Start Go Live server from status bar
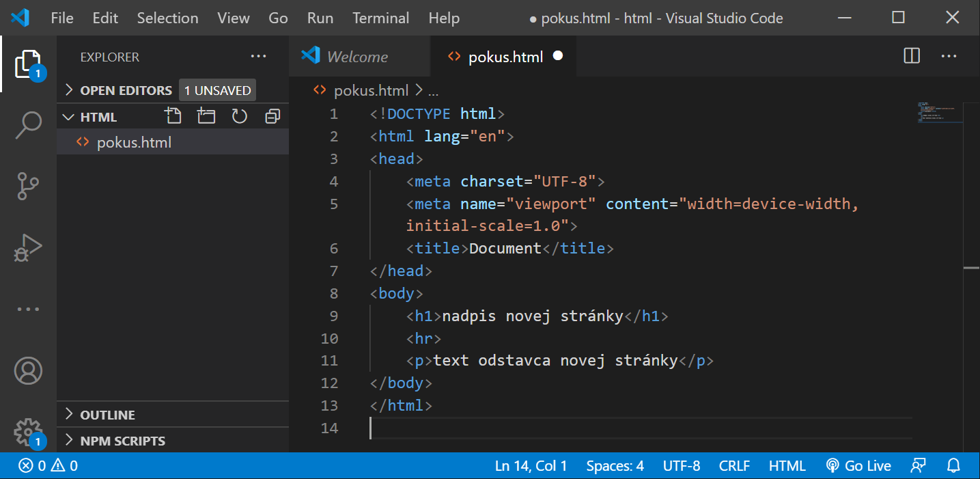980x479 pixels. tap(858, 466)
